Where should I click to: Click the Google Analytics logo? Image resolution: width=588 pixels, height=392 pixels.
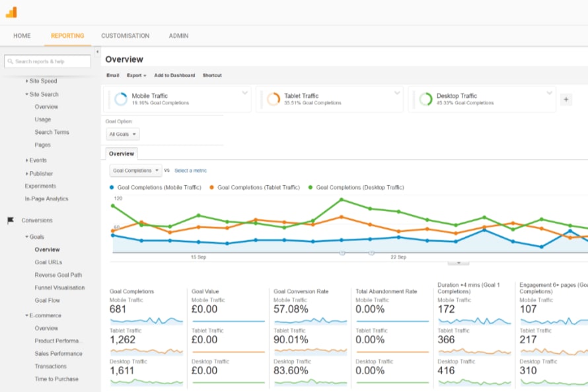11,13
